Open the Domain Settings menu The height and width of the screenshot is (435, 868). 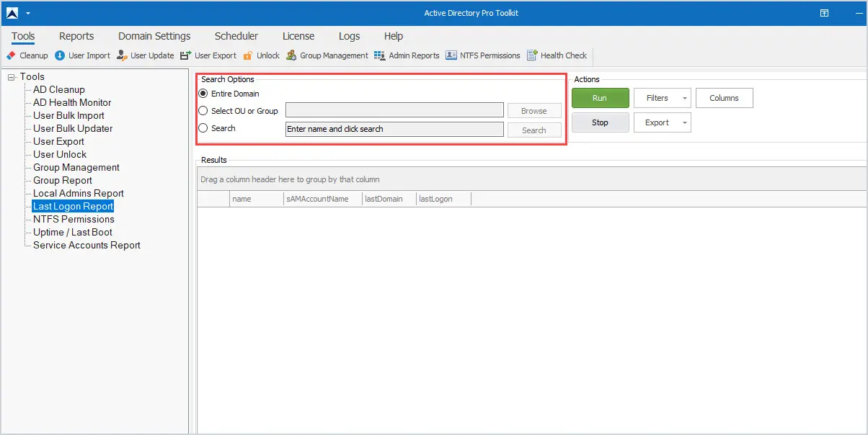(154, 36)
